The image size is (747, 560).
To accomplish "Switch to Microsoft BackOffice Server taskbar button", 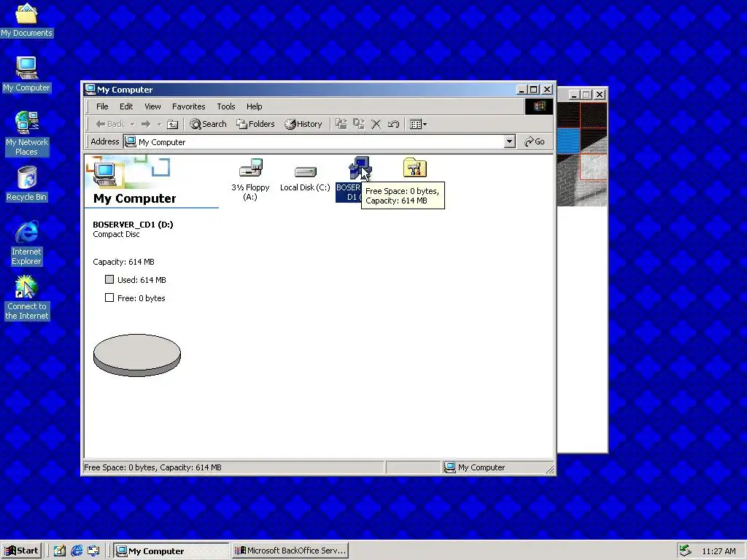I will tap(291, 551).
